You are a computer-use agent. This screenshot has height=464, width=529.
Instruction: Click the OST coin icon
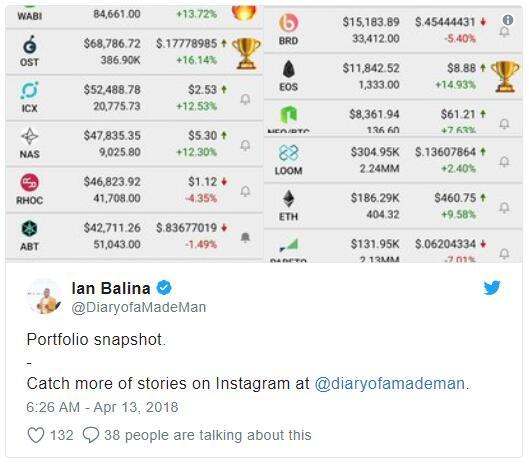30,45
